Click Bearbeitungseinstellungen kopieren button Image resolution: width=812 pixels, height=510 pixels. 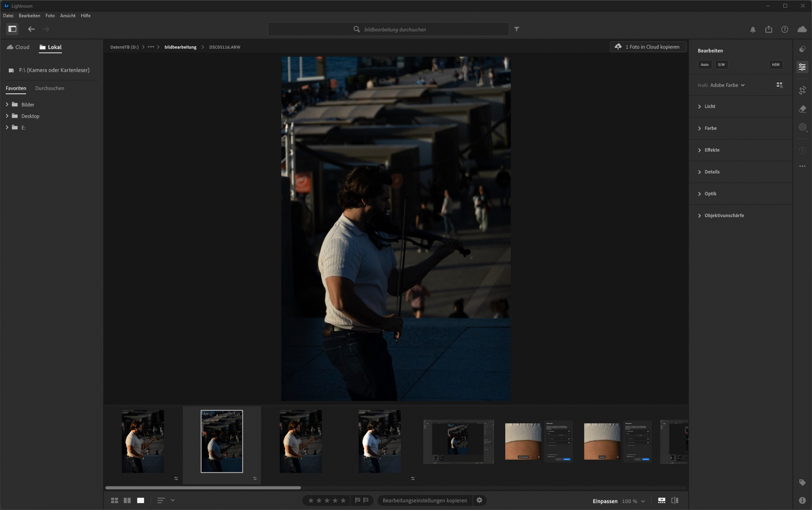click(x=424, y=501)
